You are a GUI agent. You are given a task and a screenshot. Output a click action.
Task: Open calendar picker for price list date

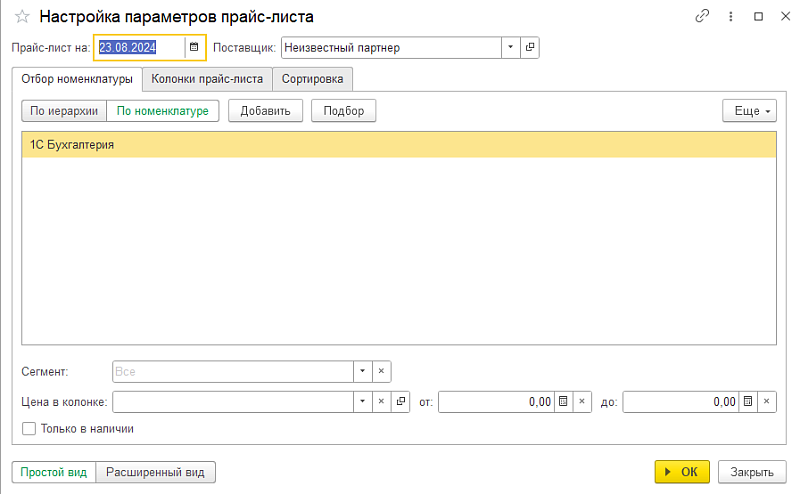[x=194, y=47]
